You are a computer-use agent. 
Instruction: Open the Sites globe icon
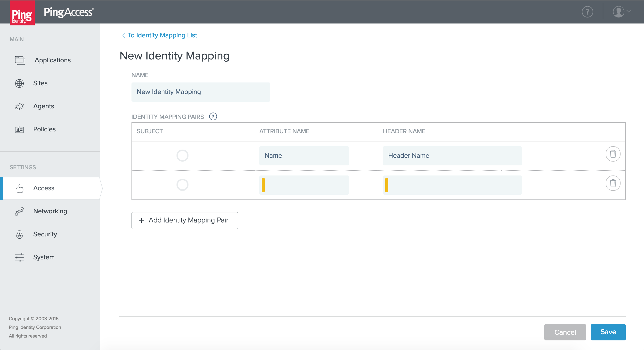19,83
